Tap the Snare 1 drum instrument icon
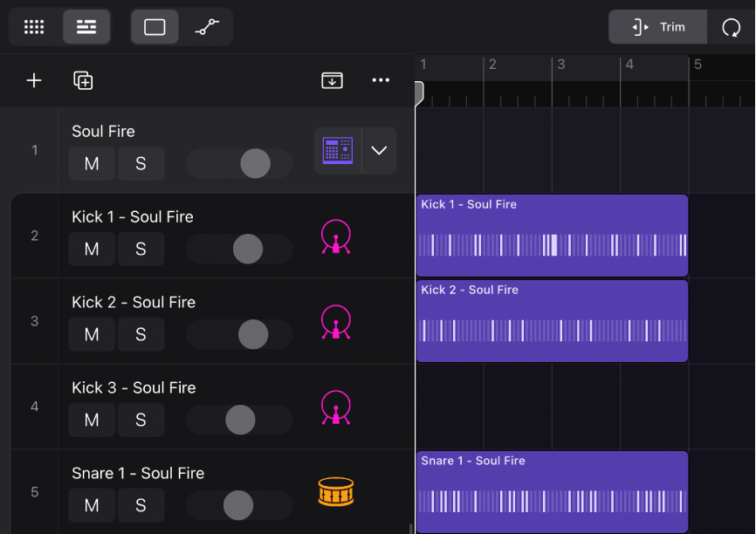The image size is (756, 534). [x=336, y=491]
